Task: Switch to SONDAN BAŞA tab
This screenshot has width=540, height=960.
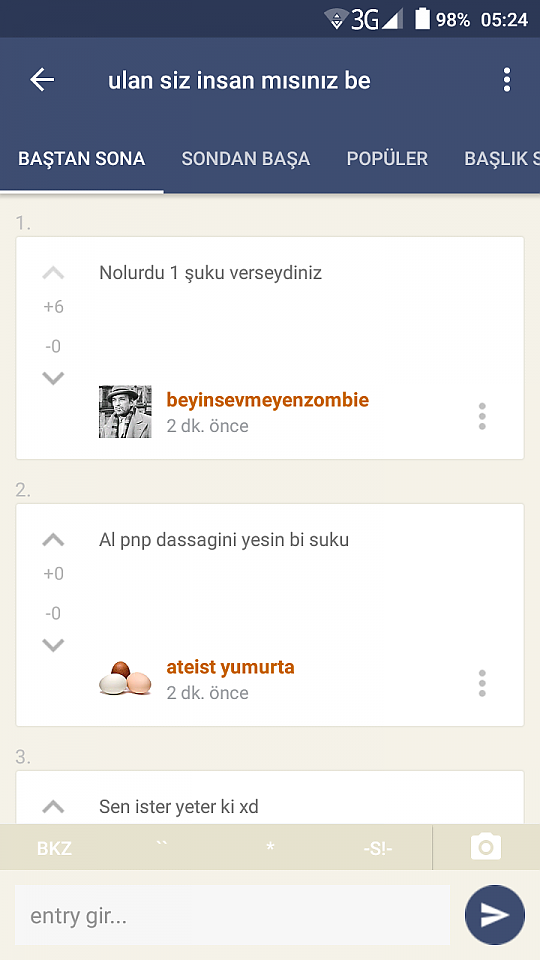Action: pyautogui.click(x=246, y=159)
